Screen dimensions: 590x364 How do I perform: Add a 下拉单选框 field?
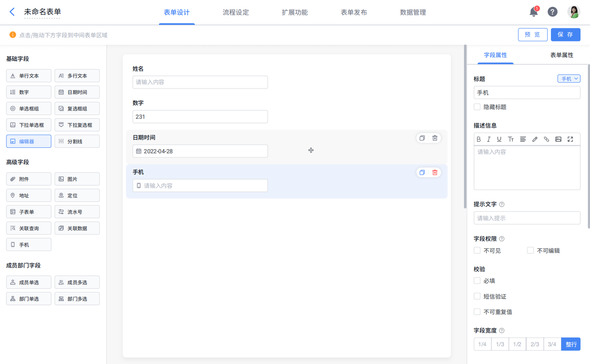pyautogui.click(x=29, y=125)
